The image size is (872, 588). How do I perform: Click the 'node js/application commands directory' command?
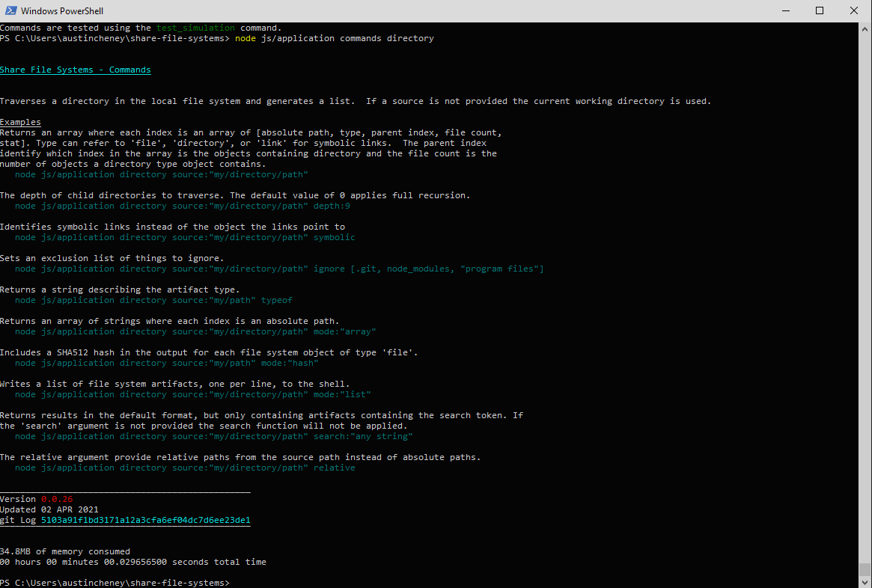pos(335,38)
